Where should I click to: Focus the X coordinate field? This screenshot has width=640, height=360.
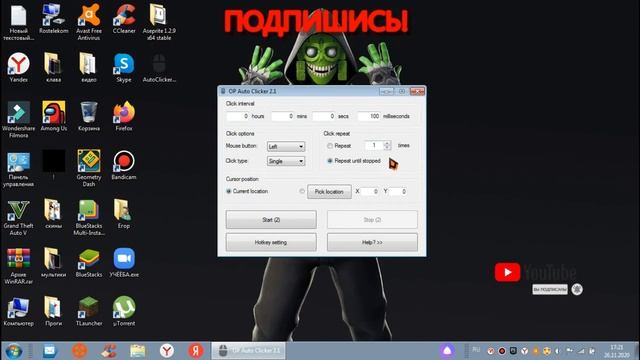[x=370, y=191]
